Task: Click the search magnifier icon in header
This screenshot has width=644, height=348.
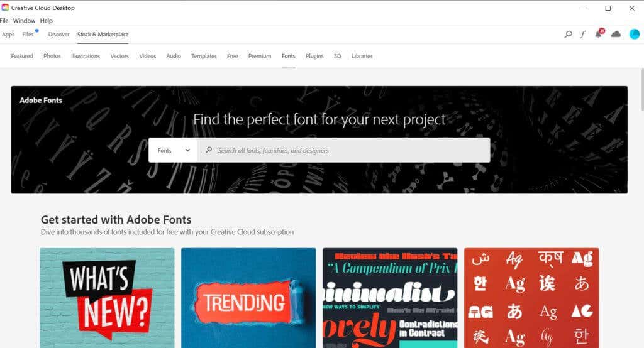Action: (x=569, y=34)
